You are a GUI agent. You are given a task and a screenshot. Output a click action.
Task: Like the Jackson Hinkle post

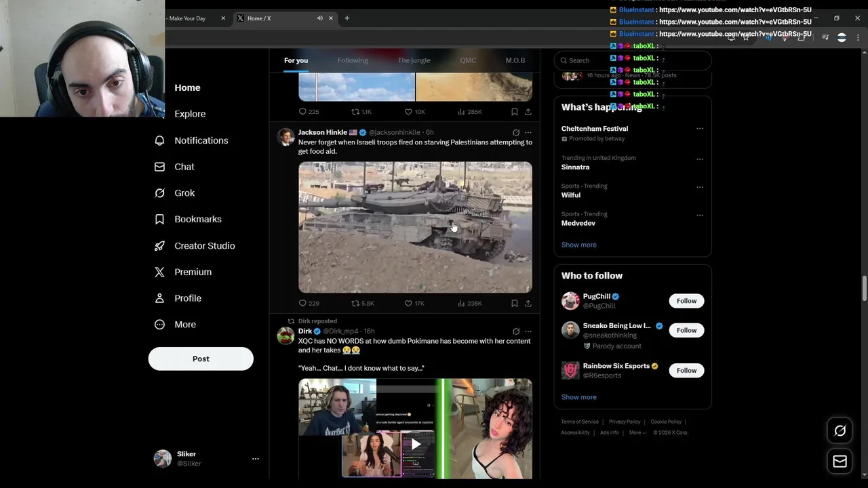pos(408,303)
